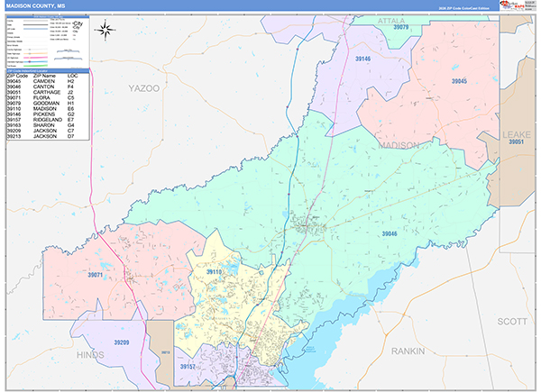
Task: Click the LEAKE county label
Action: pos(517,134)
